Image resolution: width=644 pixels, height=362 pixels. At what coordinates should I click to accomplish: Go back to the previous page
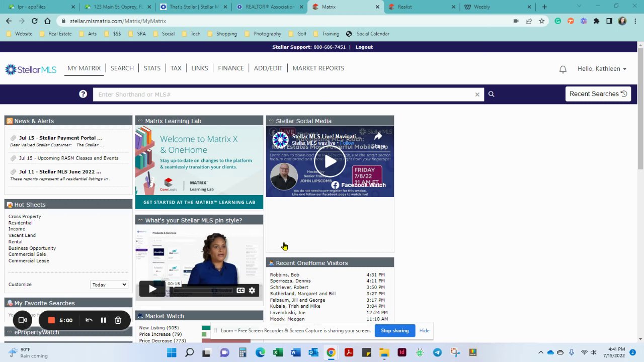[x=9, y=21]
